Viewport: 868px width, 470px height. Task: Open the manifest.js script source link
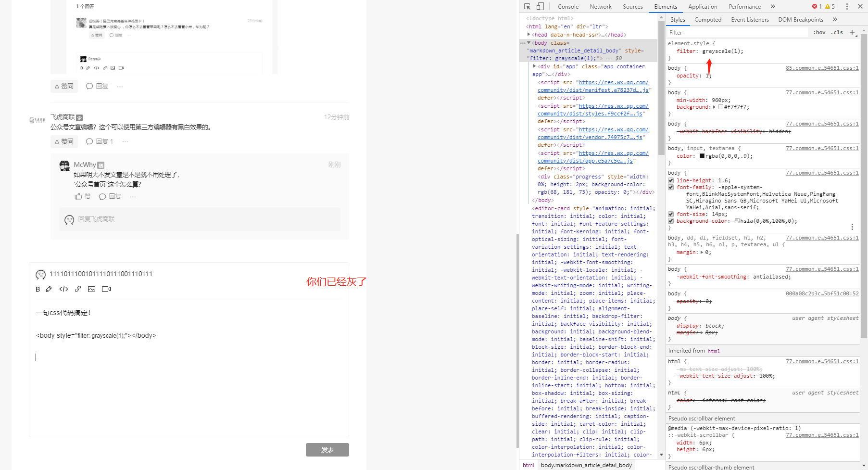pyautogui.click(x=593, y=87)
